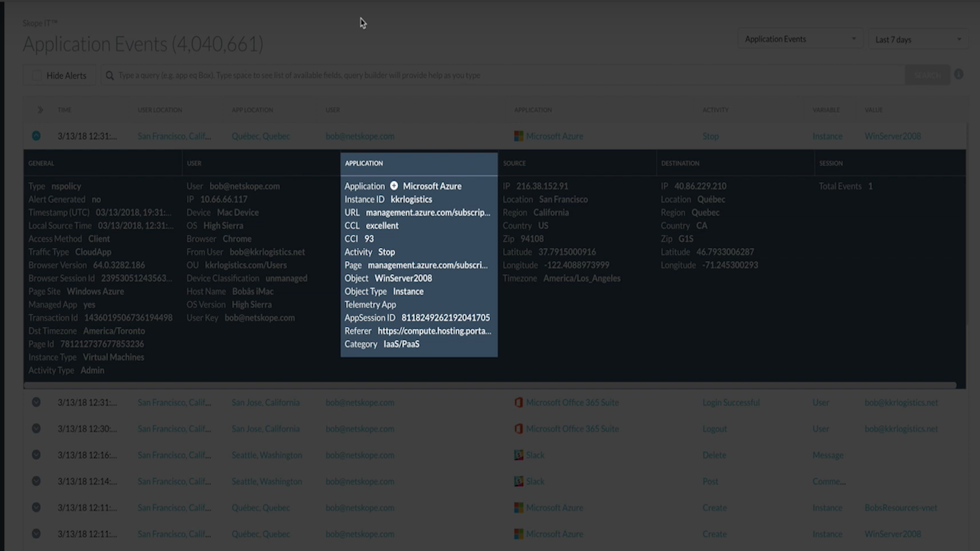980x551 pixels.
Task: Click Microsoft Azure link in Stop row
Action: pyautogui.click(x=554, y=136)
